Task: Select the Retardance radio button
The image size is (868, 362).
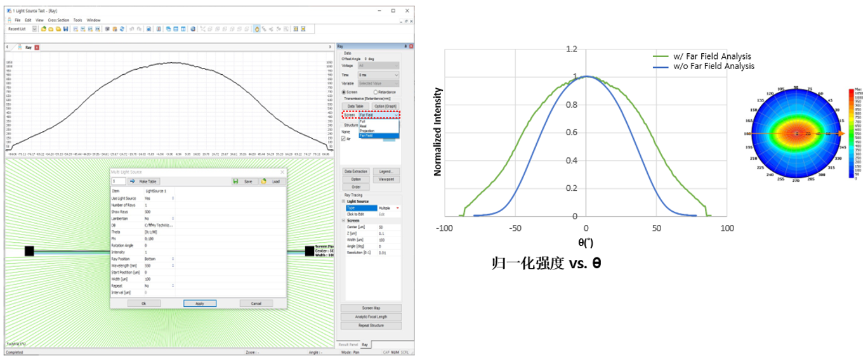Action: pyautogui.click(x=376, y=92)
